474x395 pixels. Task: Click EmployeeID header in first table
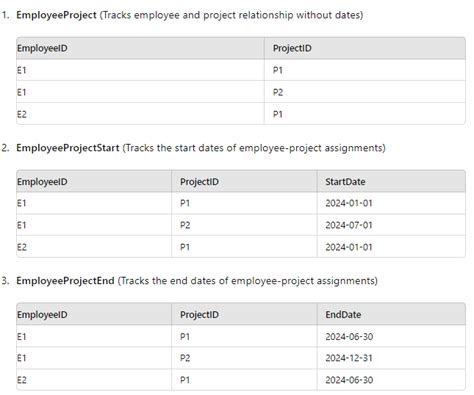pyautogui.click(x=42, y=48)
